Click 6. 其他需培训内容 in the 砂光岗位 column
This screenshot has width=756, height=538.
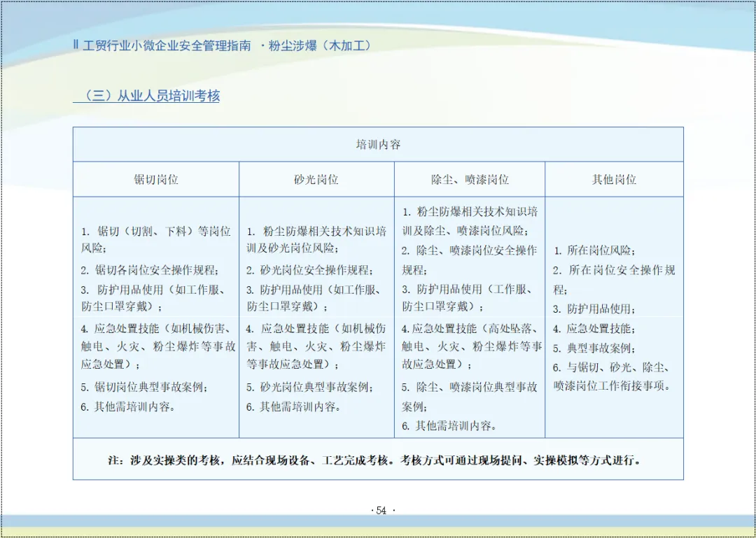pyautogui.click(x=293, y=407)
